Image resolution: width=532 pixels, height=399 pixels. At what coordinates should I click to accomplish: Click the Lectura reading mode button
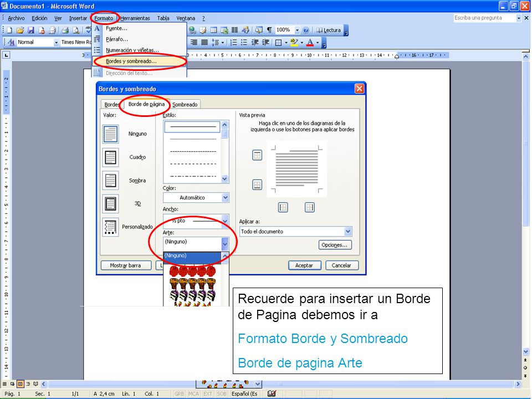[329, 30]
